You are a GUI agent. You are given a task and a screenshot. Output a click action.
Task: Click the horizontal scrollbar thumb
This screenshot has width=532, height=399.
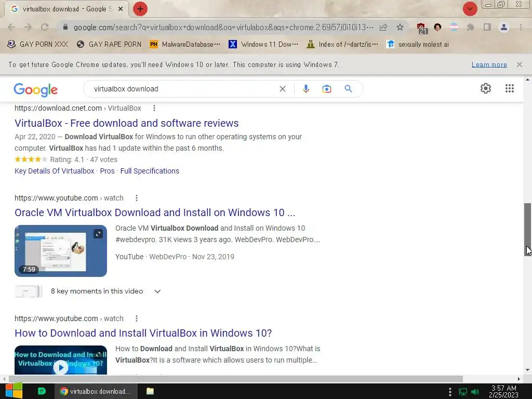pyautogui.click(x=236, y=379)
